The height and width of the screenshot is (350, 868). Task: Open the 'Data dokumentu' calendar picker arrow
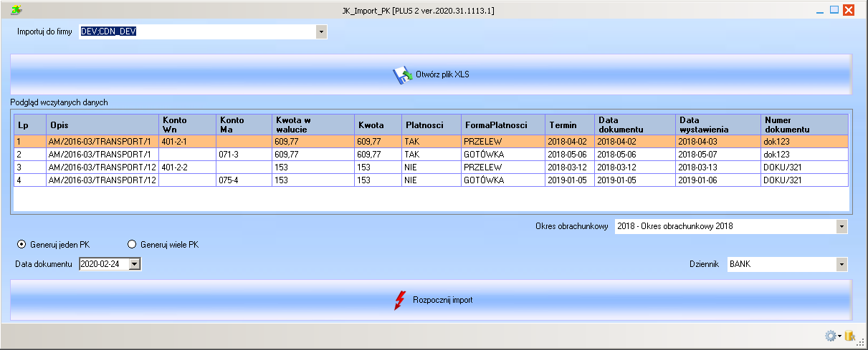click(x=134, y=265)
